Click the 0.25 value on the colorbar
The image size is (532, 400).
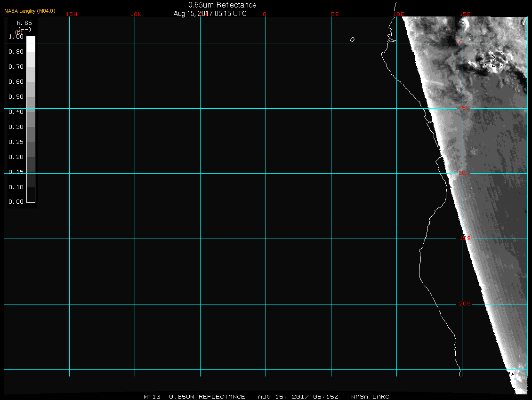[x=16, y=142]
